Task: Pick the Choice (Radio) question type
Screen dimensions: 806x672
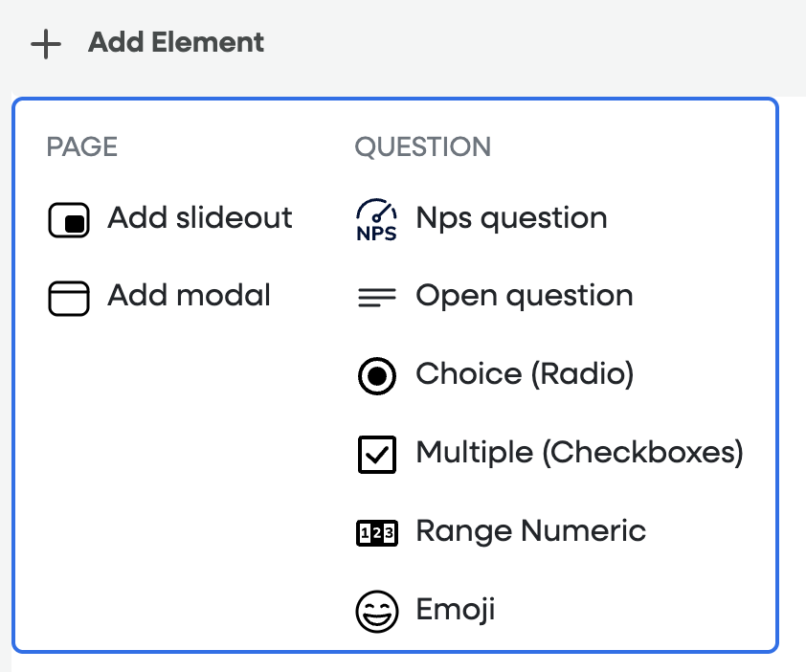Action: click(525, 374)
